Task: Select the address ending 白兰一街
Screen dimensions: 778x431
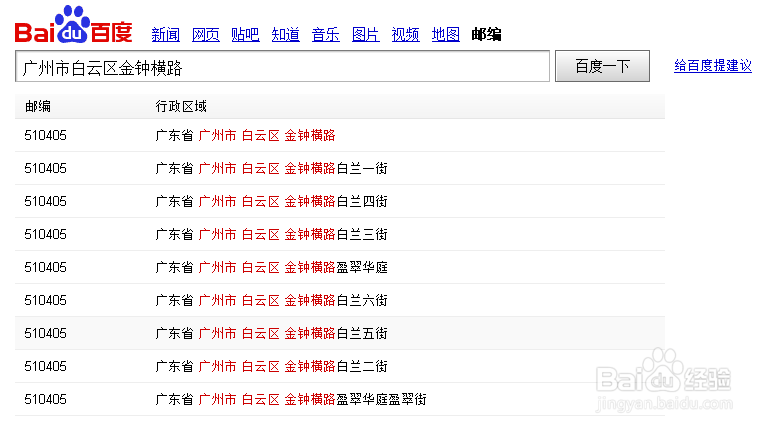Action: 271,169
